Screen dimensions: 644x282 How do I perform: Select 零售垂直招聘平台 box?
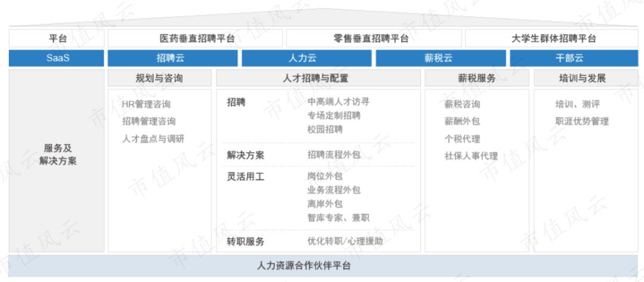[x=374, y=38]
